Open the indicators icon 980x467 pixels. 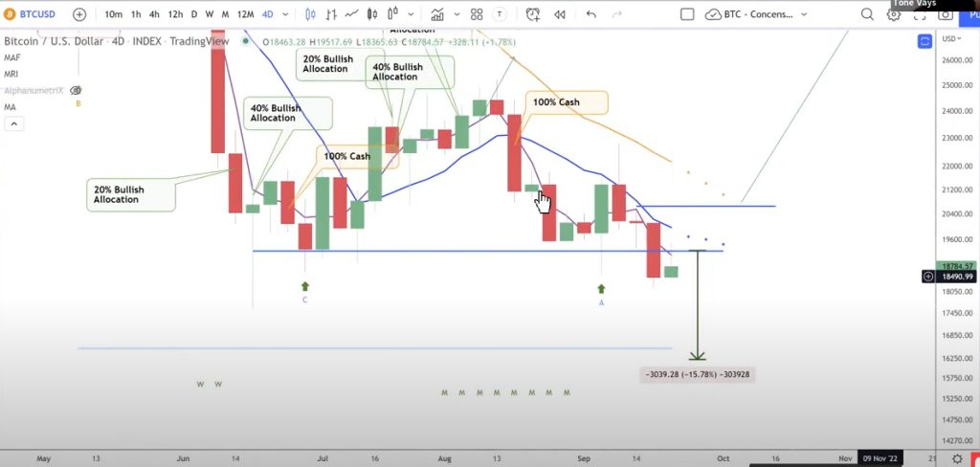point(436,13)
